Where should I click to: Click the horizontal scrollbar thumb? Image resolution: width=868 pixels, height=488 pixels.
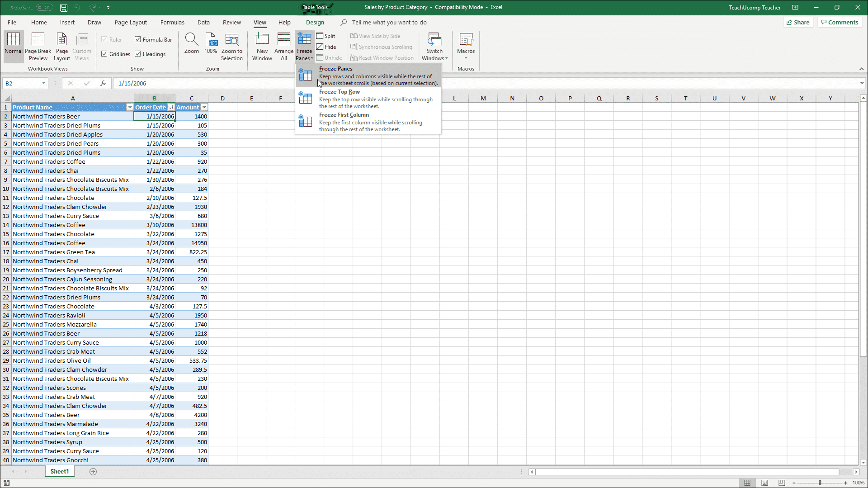(x=687, y=472)
